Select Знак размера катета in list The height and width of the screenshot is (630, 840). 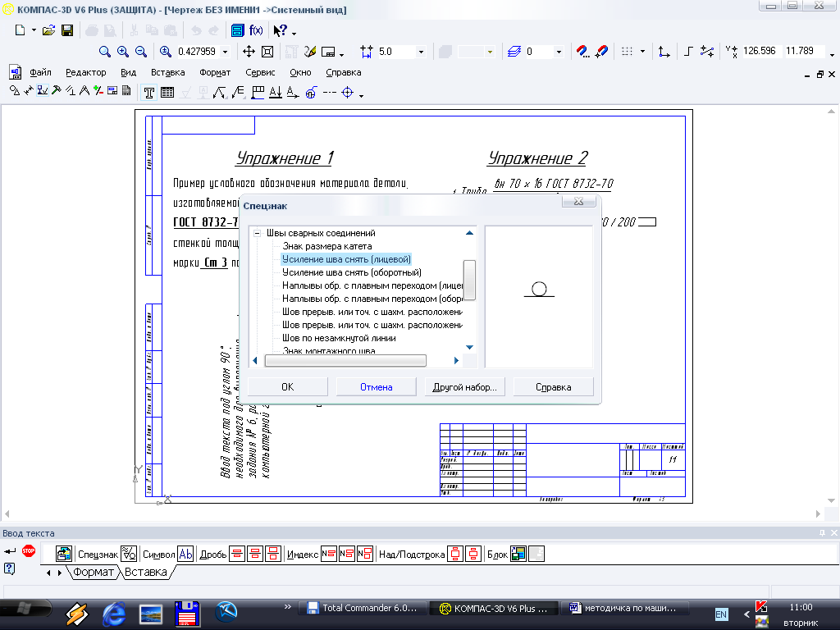click(x=326, y=246)
